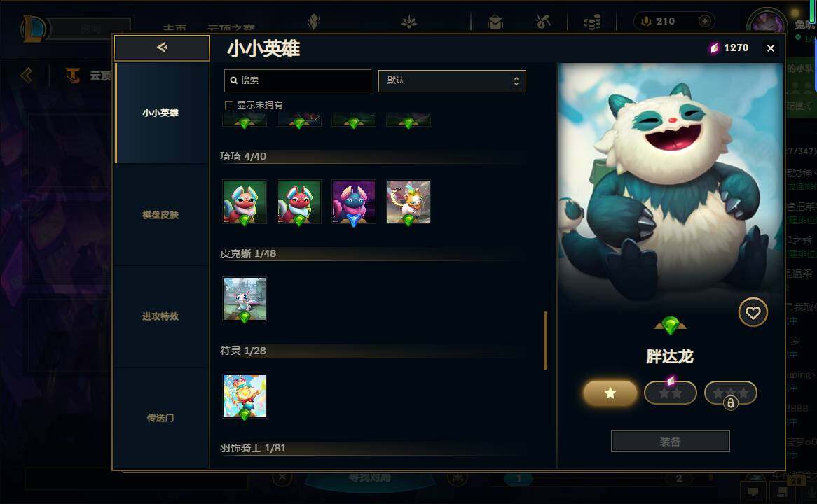Select the 皮克斯 little legend thumbnail
Image resolution: width=817 pixels, height=504 pixels.
pos(245,299)
